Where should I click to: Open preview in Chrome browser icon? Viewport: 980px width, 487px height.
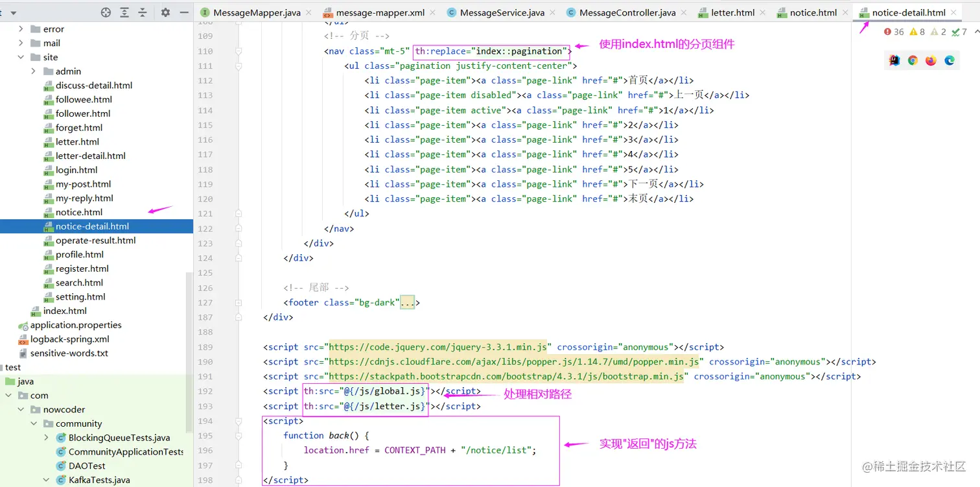point(913,60)
